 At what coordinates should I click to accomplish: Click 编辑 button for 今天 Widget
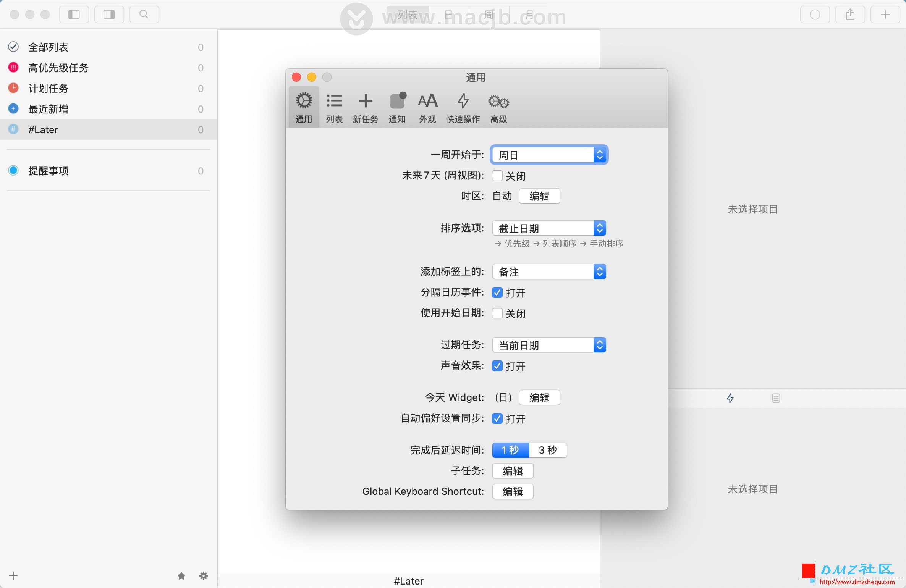pos(539,397)
